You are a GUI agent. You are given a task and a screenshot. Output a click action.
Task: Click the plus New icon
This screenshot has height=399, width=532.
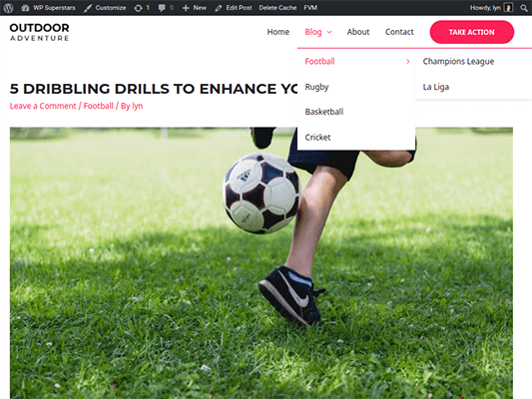point(186,8)
